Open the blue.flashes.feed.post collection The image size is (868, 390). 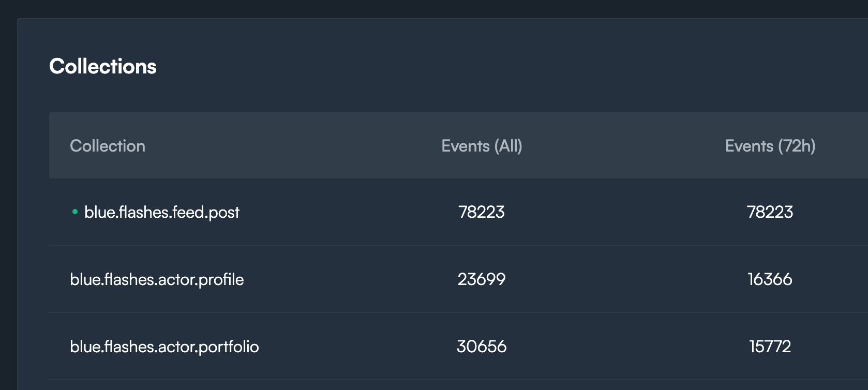point(162,212)
